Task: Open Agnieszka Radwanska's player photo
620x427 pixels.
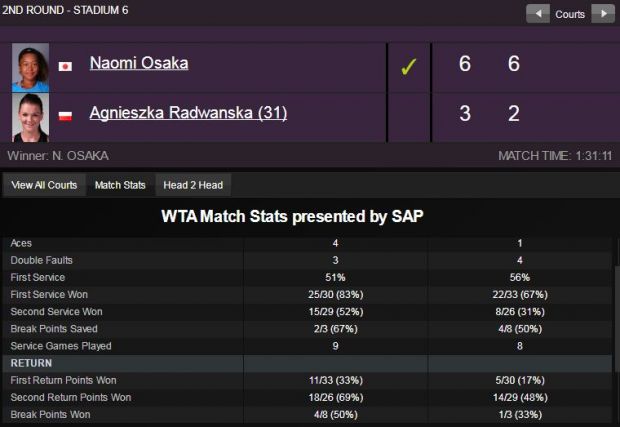Action: (x=30, y=117)
